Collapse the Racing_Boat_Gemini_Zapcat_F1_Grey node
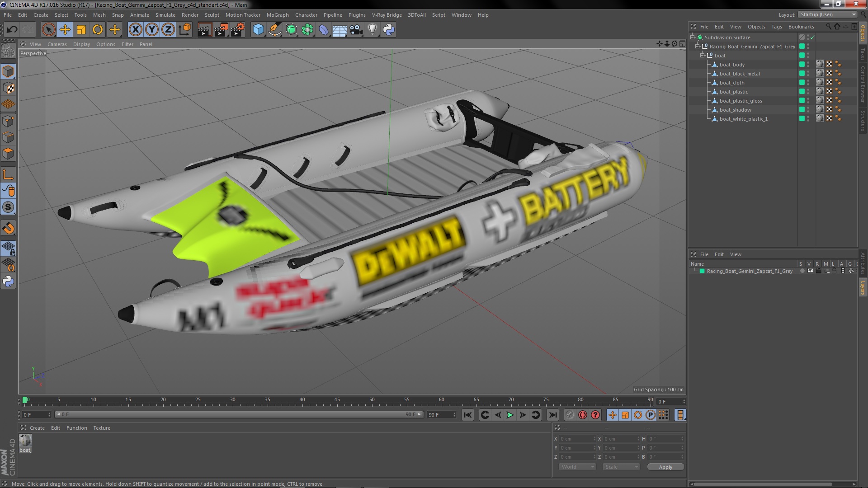 698,46
